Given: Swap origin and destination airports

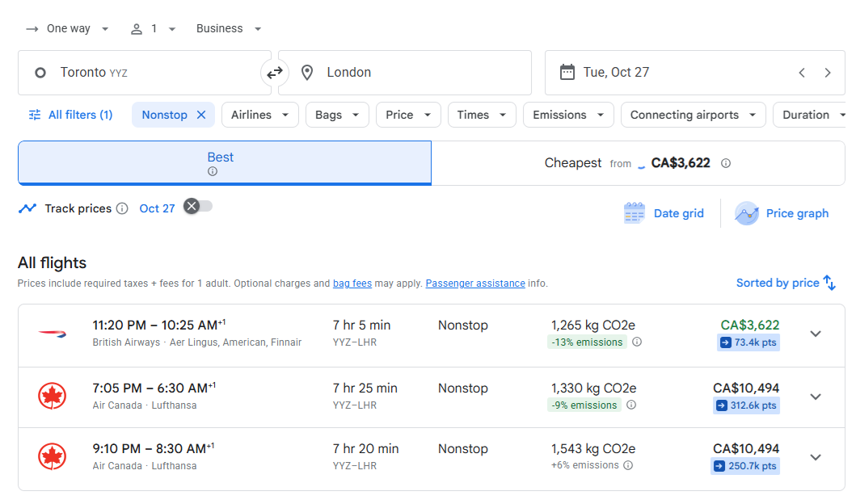Looking at the screenshot, I should [x=275, y=73].
